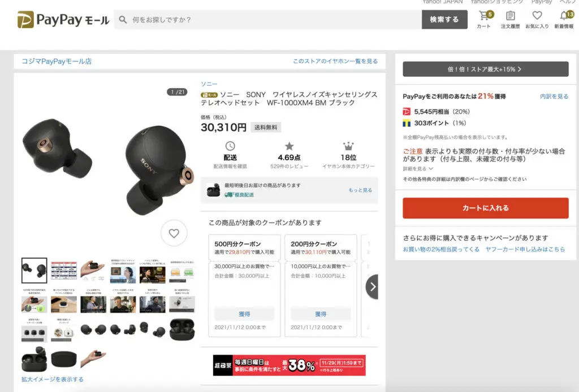The width and height of the screenshot is (579, 392).
Task: Click the star review rating icon
Action: tap(289, 146)
